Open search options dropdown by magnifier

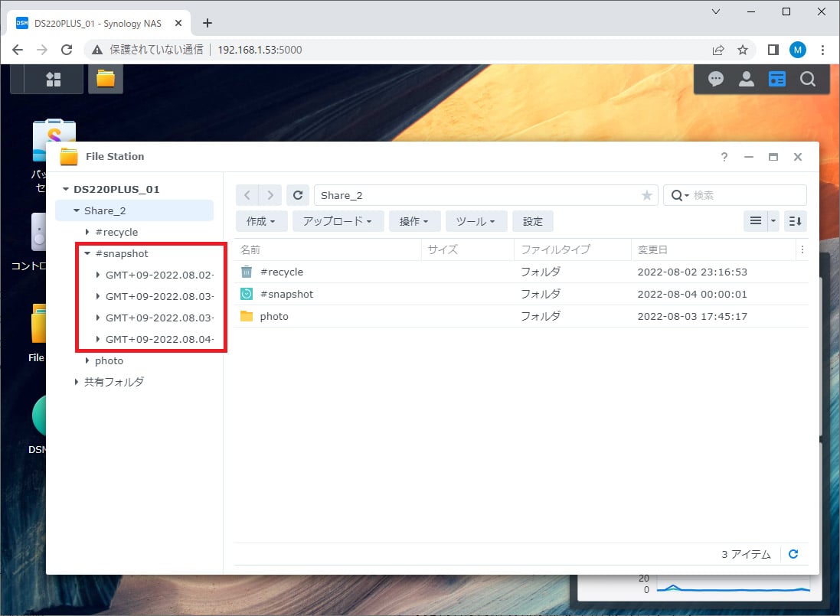tap(680, 195)
